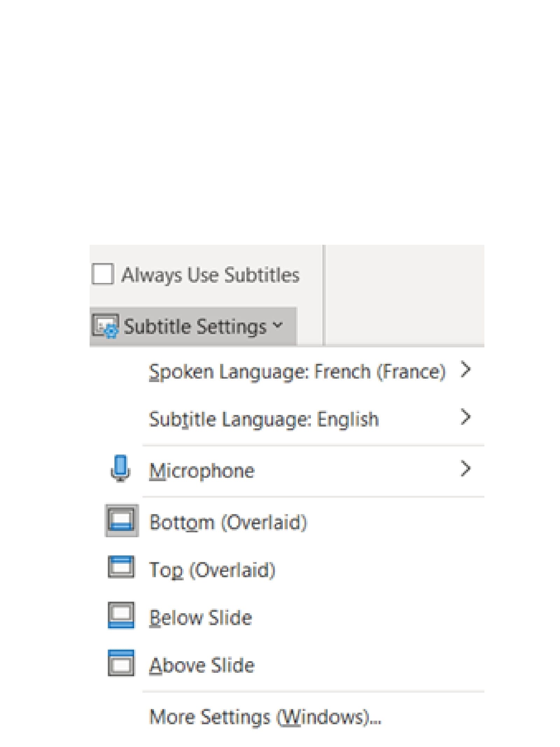Click the Bottom (Overlaid) position icon
The height and width of the screenshot is (747, 560).
point(121,520)
